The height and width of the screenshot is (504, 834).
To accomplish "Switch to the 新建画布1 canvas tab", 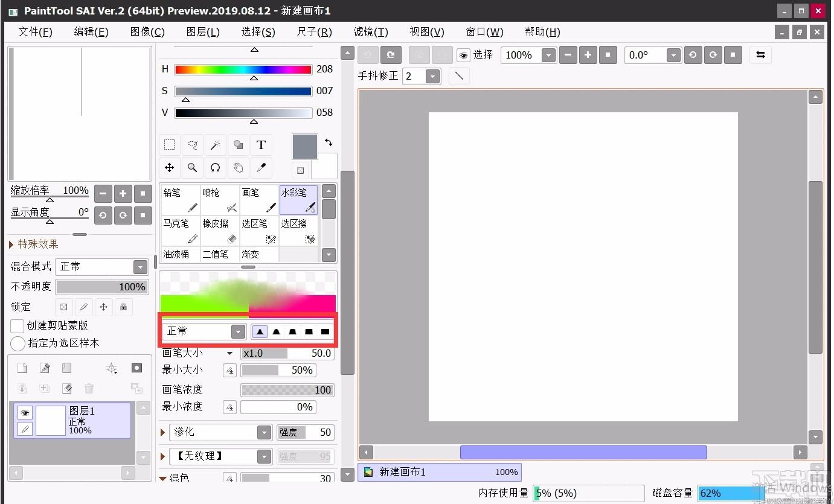I will click(x=440, y=472).
